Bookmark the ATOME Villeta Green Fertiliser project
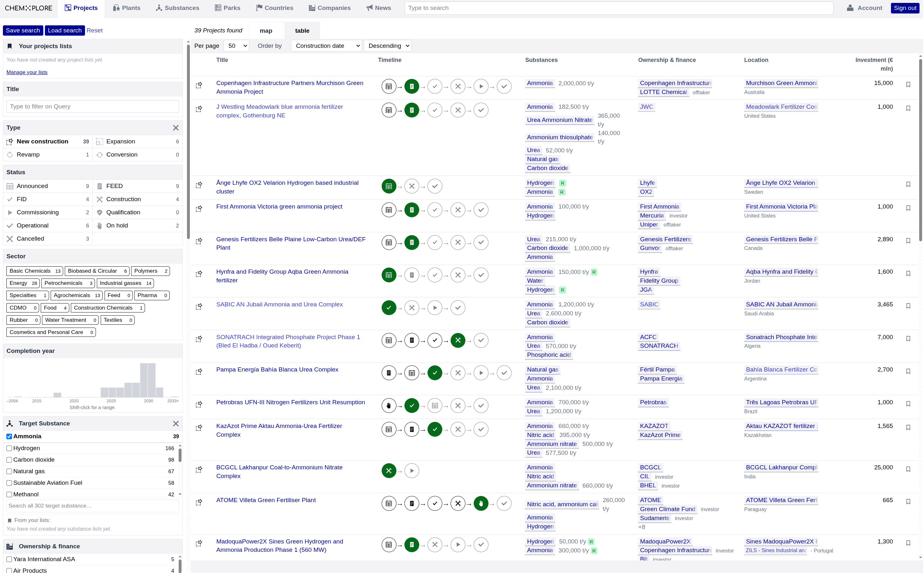The height and width of the screenshot is (573, 924). tap(908, 501)
